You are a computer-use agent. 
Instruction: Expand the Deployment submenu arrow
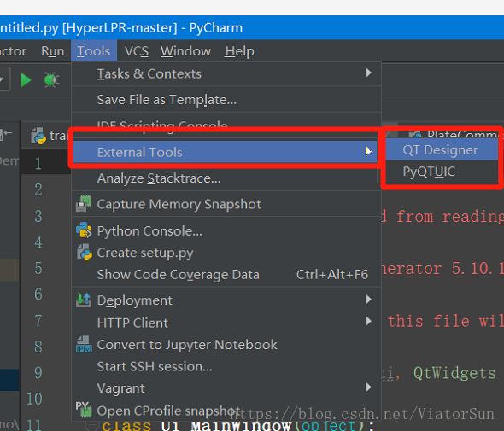368,300
